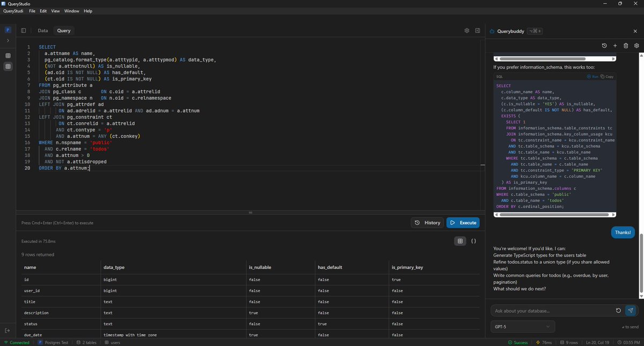Open Querybuddy chat history clock icon
Image resolution: width=644 pixels, height=346 pixels.
pyautogui.click(x=604, y=46)
